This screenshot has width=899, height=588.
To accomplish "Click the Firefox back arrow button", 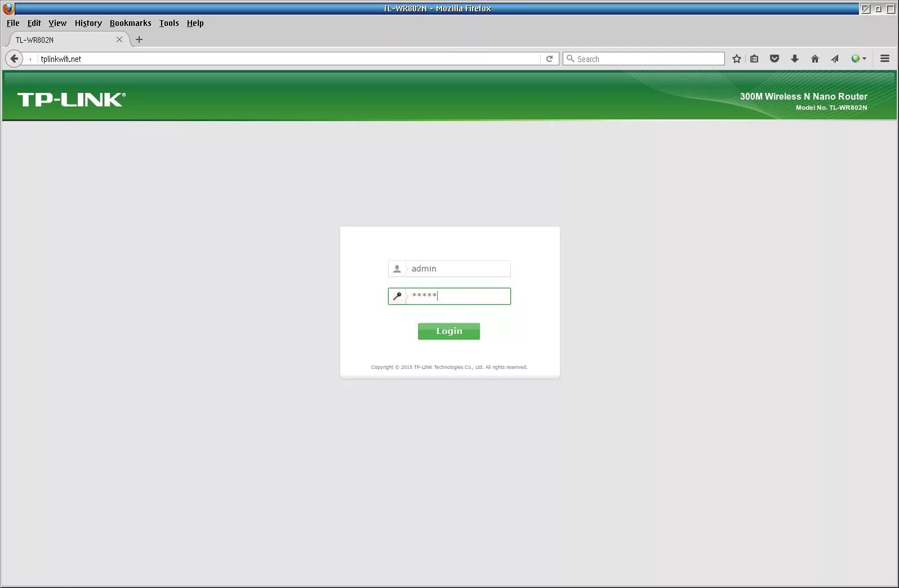I will coord(14,59).
